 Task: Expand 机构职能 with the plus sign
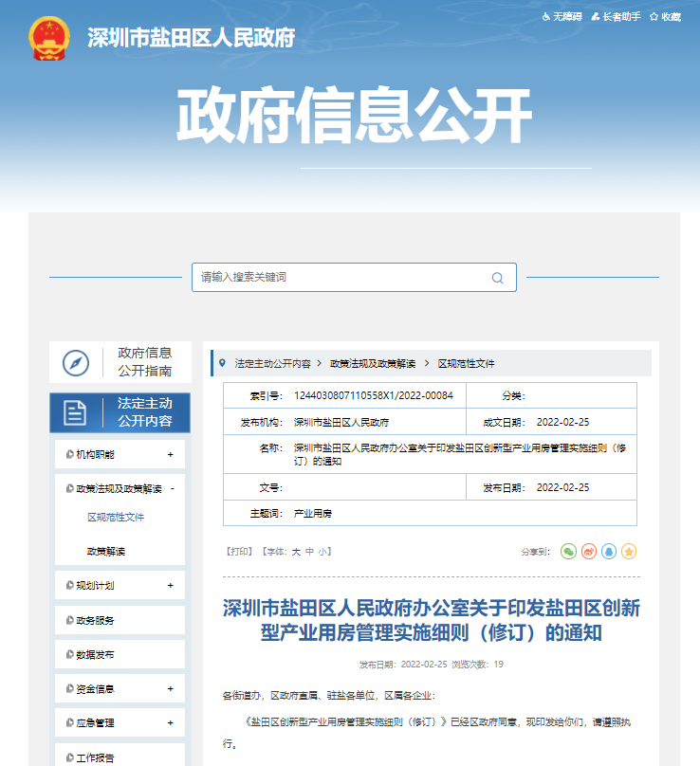coord(170,454)
